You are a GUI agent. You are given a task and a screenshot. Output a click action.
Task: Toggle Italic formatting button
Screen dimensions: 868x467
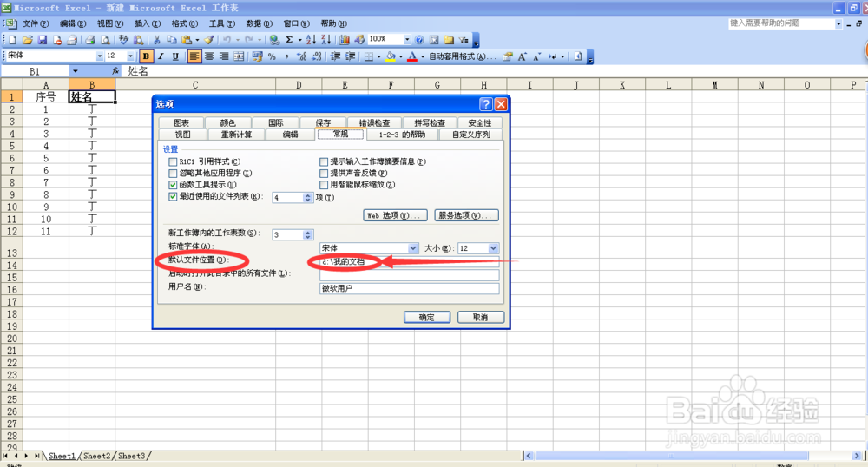[161, 56]
